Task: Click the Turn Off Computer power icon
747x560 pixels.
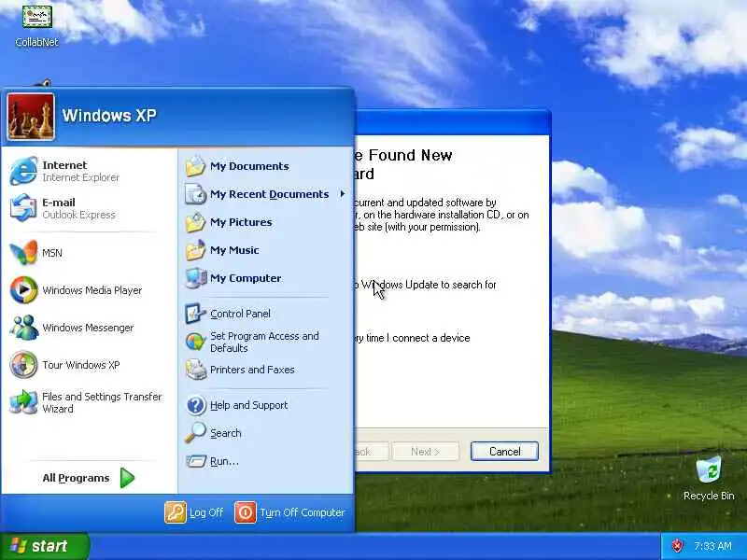Action: pyautogui.click(x=246, y=512)
